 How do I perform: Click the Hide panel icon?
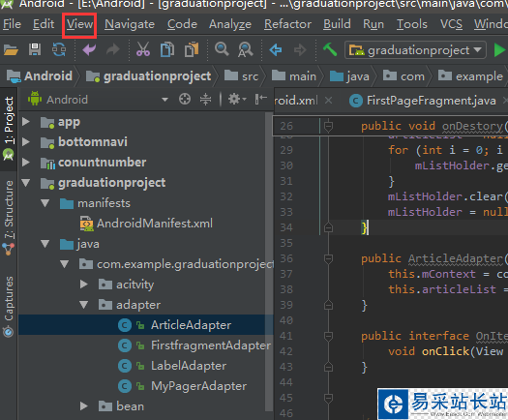pos(261,99)
